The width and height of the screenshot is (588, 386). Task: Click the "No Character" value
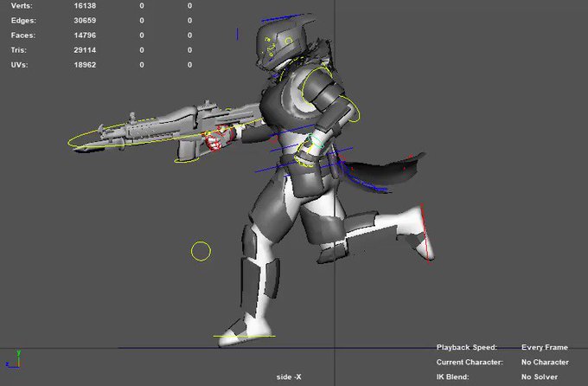(545, 363)
